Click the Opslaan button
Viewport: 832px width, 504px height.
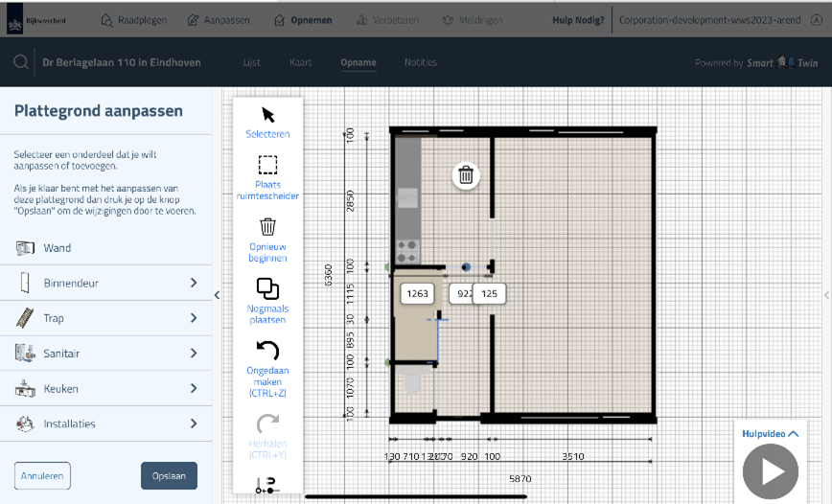[169, 475]
